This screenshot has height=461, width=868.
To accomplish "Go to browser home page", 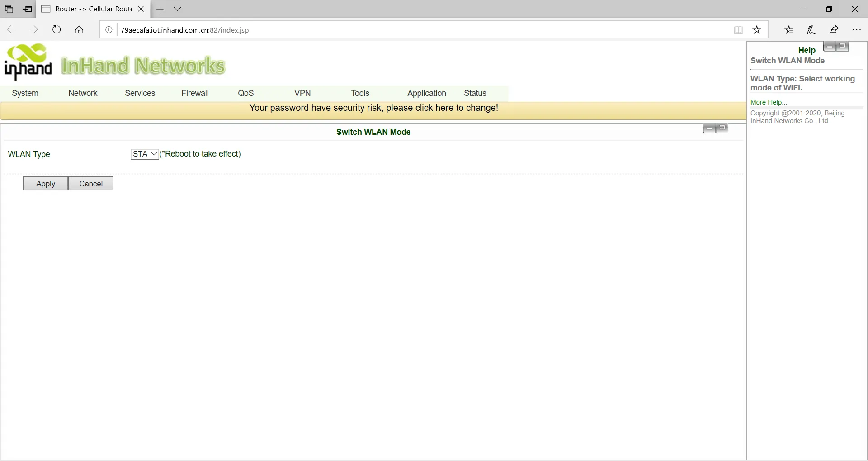I will point(79,30).
